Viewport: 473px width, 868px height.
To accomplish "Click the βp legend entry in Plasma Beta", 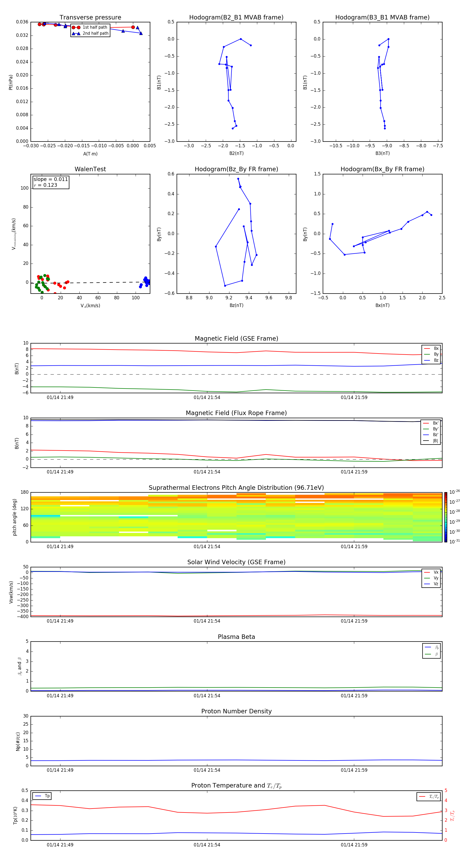I will tap(431, 647).
